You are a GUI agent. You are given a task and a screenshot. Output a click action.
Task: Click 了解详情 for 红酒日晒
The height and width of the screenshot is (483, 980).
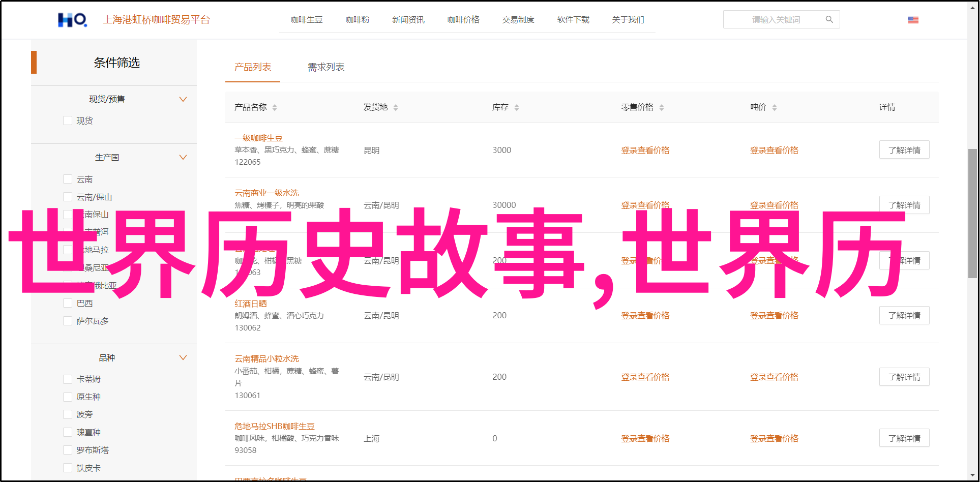click(904, 315)
